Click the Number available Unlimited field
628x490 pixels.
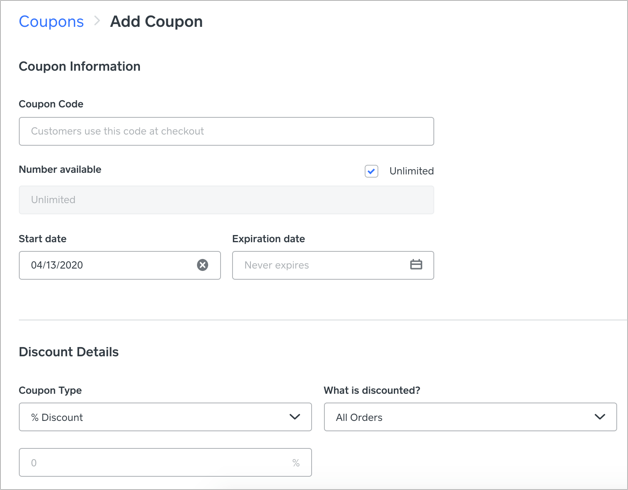226,200
